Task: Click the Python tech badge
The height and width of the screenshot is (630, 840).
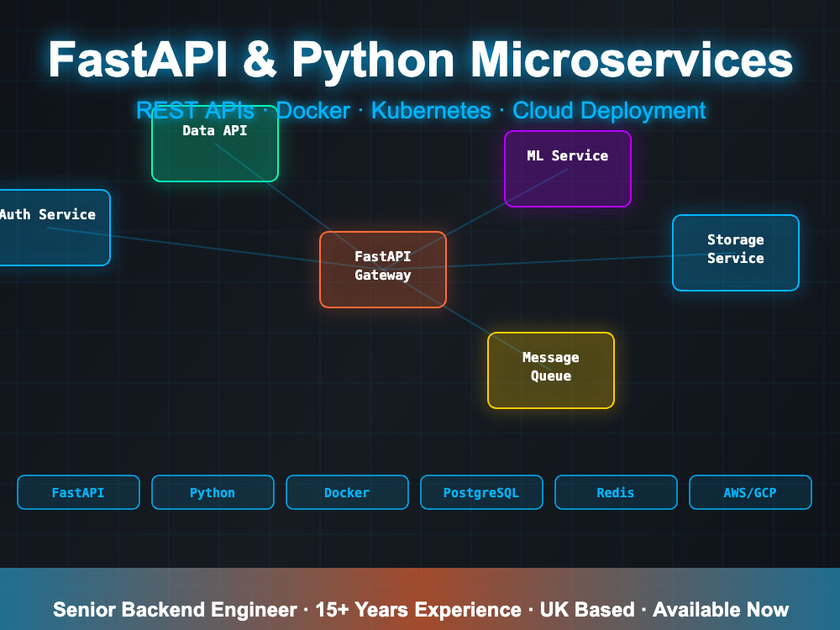Action: [x=213, y=492]
